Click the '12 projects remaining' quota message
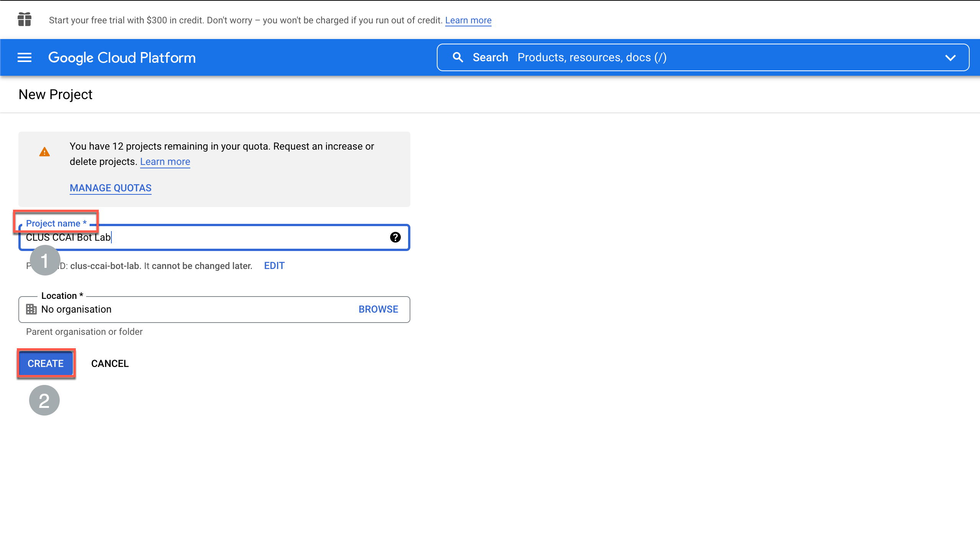Image resolution: width=980 pixels, height=551 pixels. pyautogui.click(x=222, y=154)
